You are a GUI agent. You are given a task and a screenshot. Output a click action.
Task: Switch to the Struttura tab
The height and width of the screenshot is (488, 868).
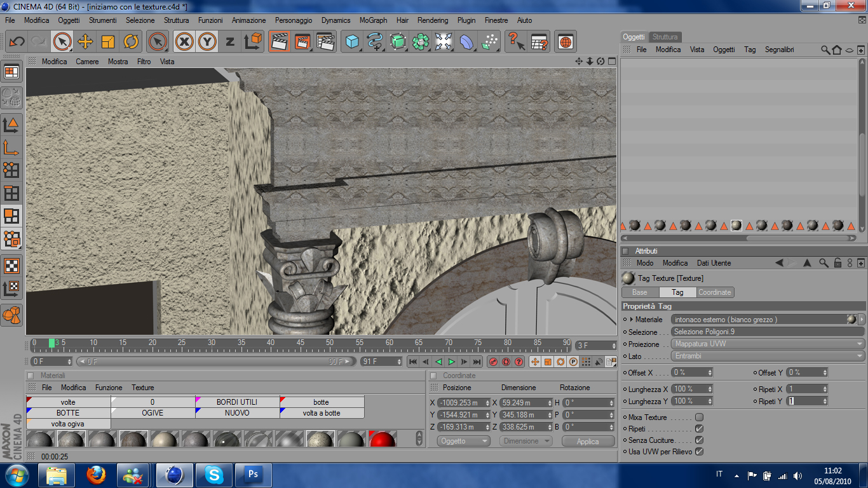coord(665,37)
